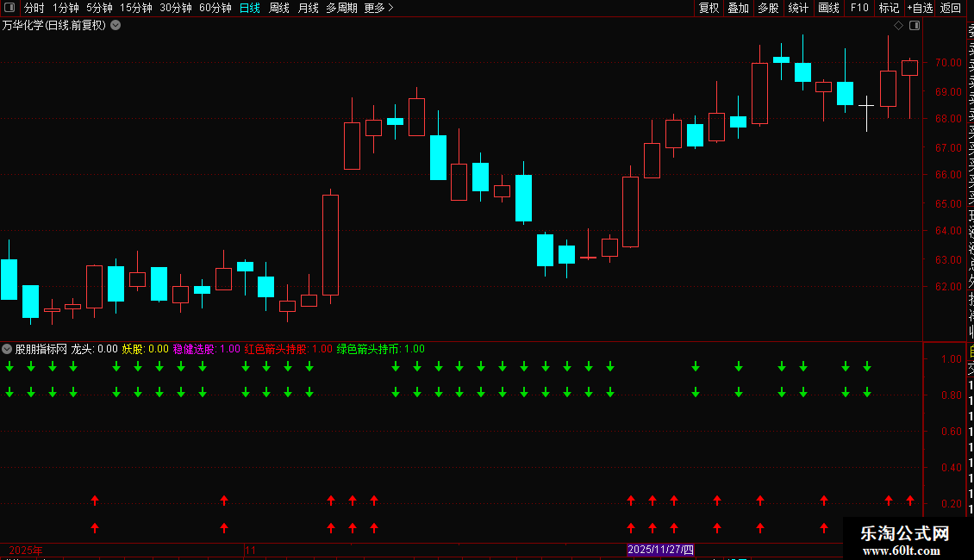
Task: Click the panel layout icon at top-left
Action: click(9, 8)
